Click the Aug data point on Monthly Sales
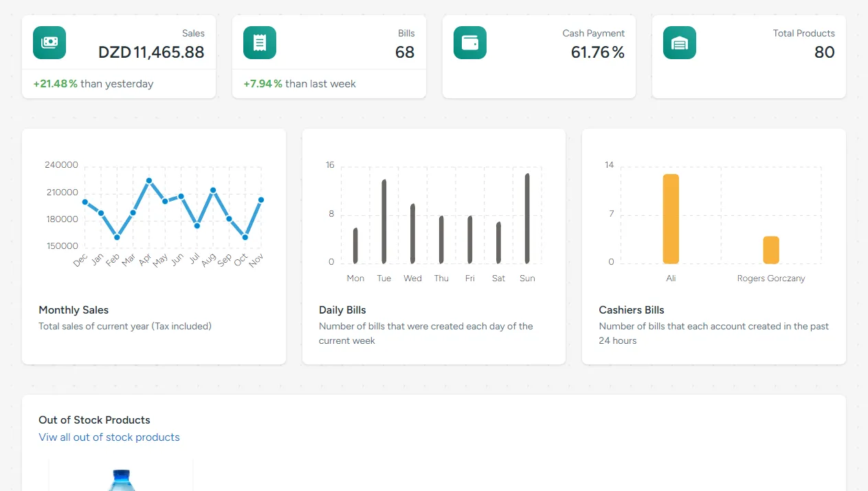 (x=213, y=190)
